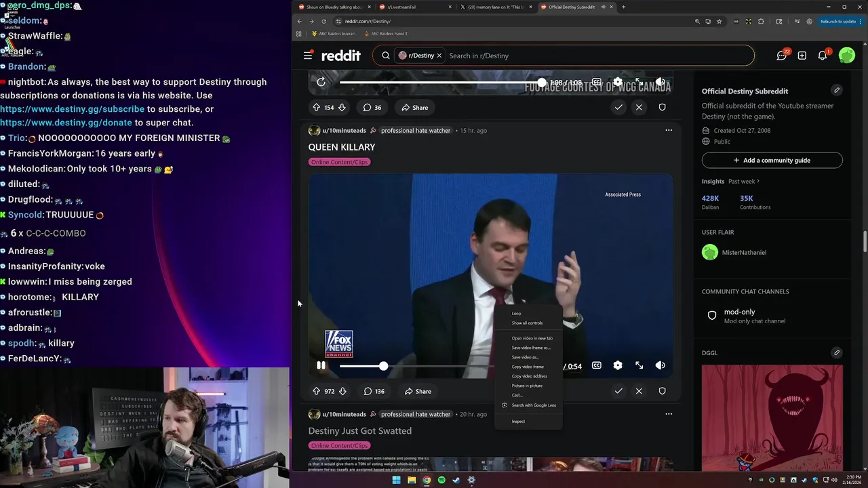The image size is (868, 488).
Task: Open Reddit chat with 22 badge
Action: click(782, 56)
